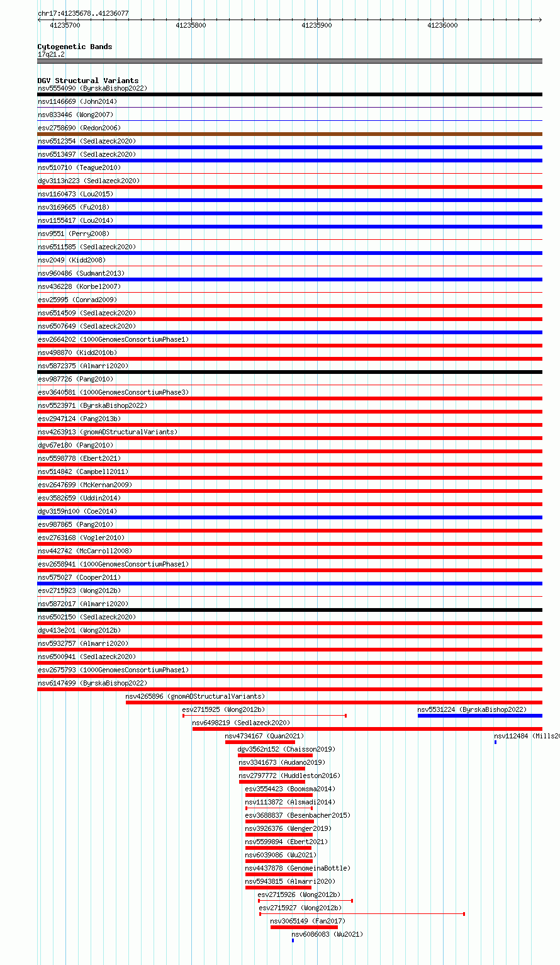Screen dimensions: 560x965
Task: Open variant nsv4437878 (GenomeinaBottle)
Action: point(298,868)
